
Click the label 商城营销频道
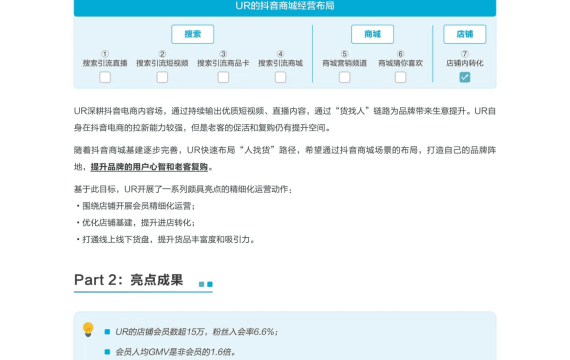click(345, 63)
